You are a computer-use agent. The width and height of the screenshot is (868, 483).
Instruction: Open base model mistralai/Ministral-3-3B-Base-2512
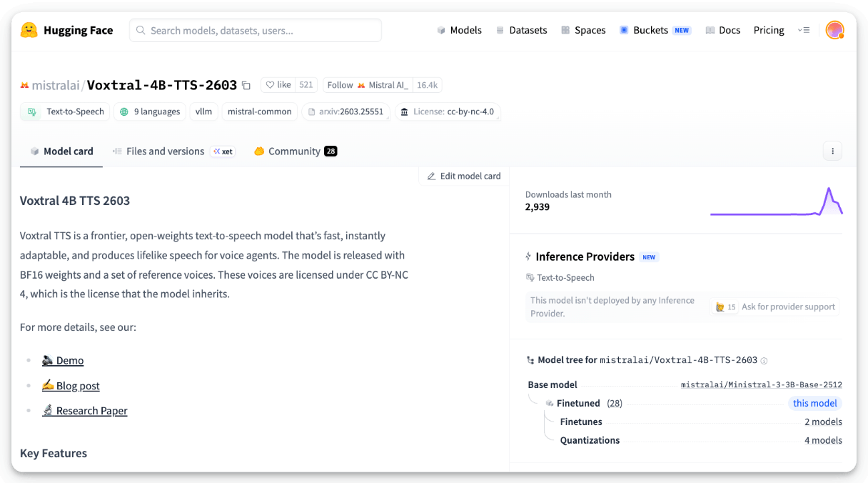click(x=762, y=385)
